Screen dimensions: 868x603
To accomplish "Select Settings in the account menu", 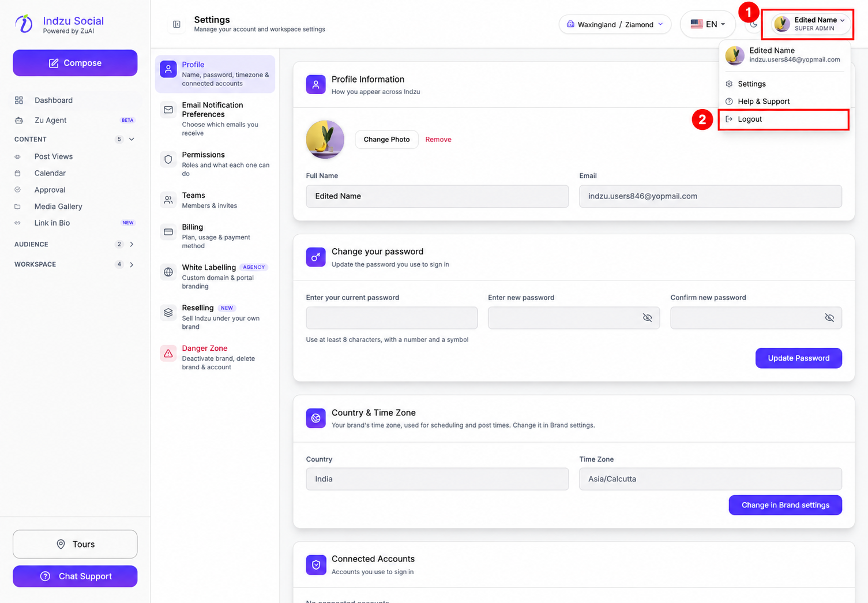I will coord(784,84).
